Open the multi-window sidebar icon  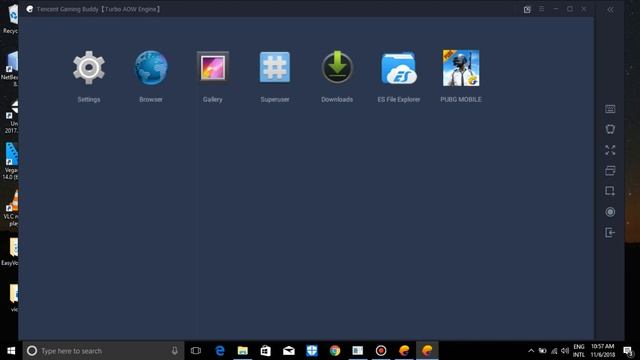(x=610, y=171)
